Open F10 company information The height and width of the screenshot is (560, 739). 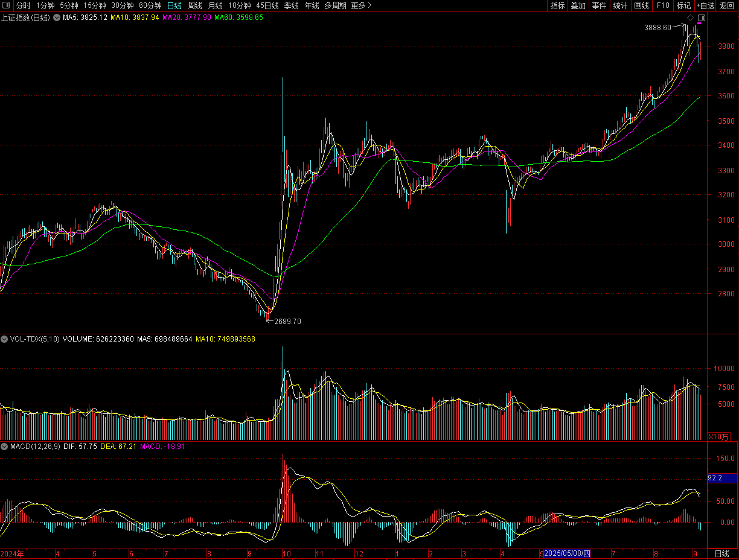pyautogui.click(x=663, y=5)
